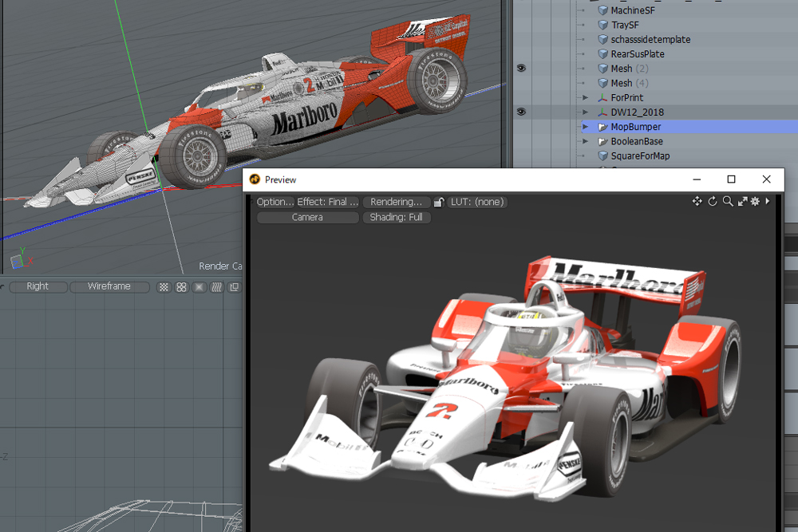This screenshot has height=532, width=798.
Task: Hide the DW12_2018 item via eye icon
Action: coord(521,112)
